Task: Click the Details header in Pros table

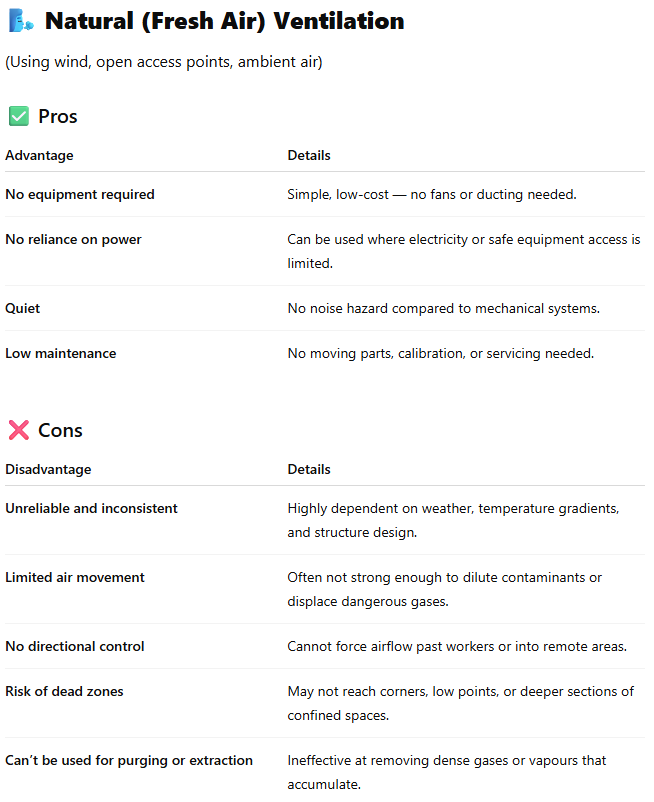Action: 309,155
